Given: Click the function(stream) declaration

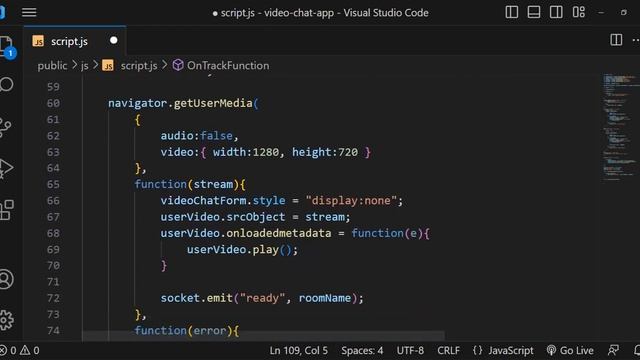Looking at the screenshot, I should pos(190,184).
